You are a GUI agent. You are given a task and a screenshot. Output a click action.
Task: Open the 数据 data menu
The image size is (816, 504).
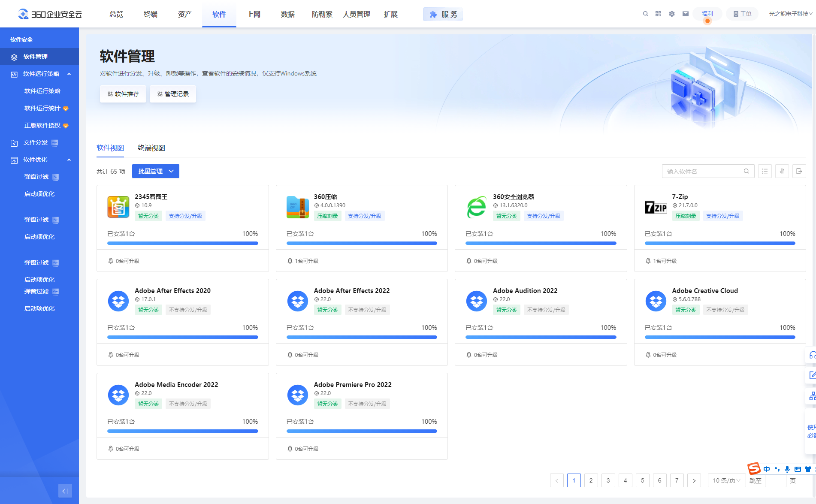pos(288,14)
